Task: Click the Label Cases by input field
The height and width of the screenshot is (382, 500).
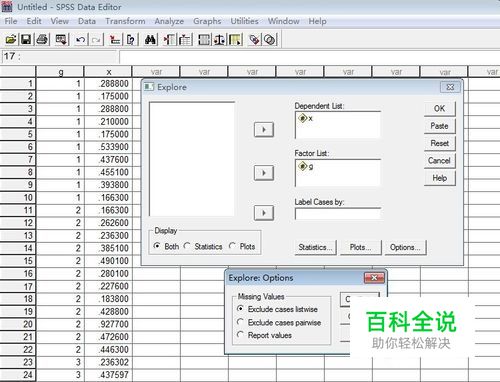Action: [338, 213]
